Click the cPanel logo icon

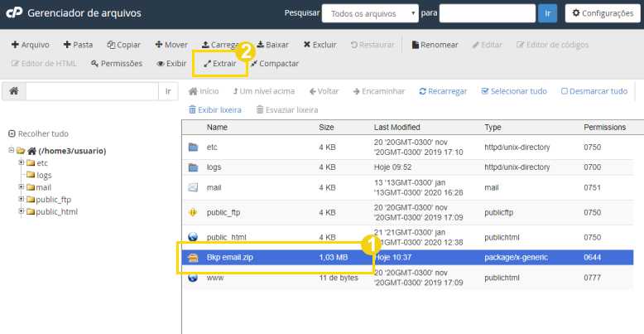click(14, 13)
